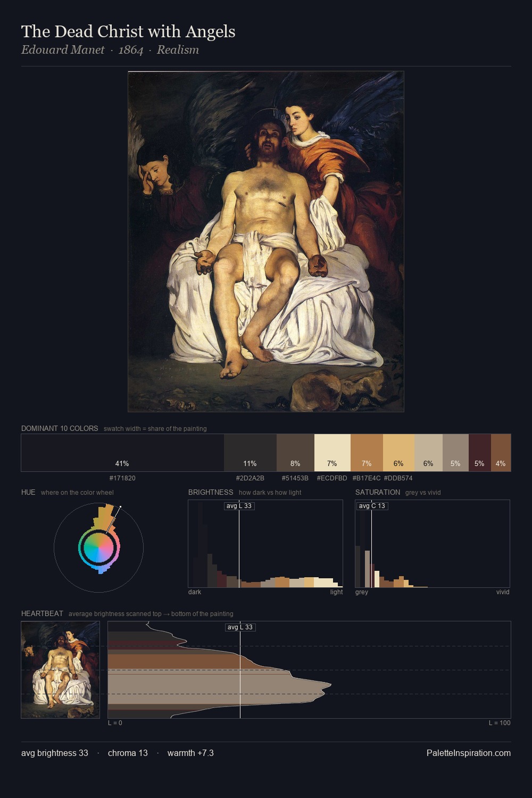532x798 pixels.
Task: Click the '#B17E4C' hex code label
Action: [x=367, y=478]
